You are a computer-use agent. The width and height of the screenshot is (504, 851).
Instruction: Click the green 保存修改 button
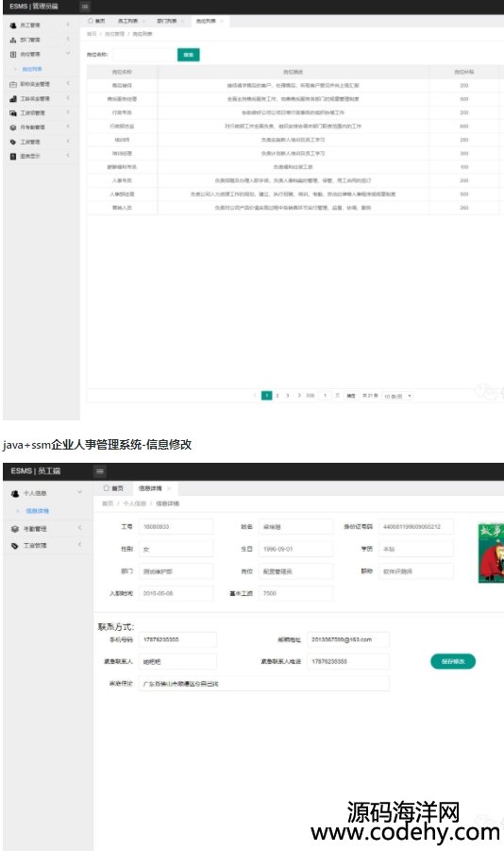[x=453, y=661]
